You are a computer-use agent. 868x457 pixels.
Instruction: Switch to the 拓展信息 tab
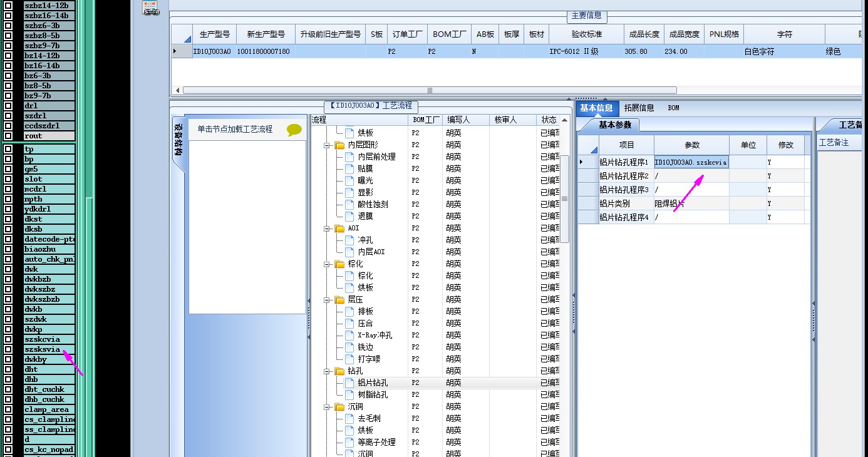pyautogui.click(x=639, y=108)
